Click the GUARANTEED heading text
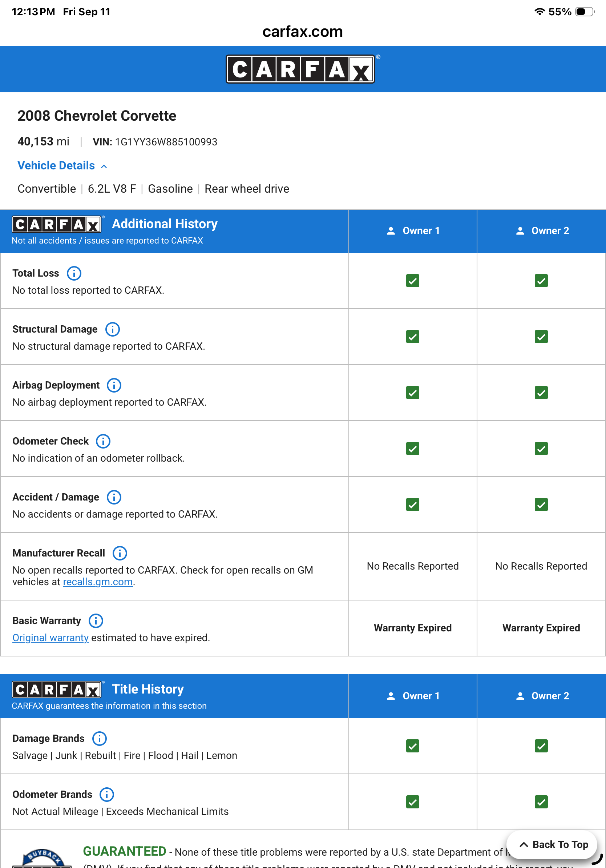606x868 pixels. click(124, 851)
